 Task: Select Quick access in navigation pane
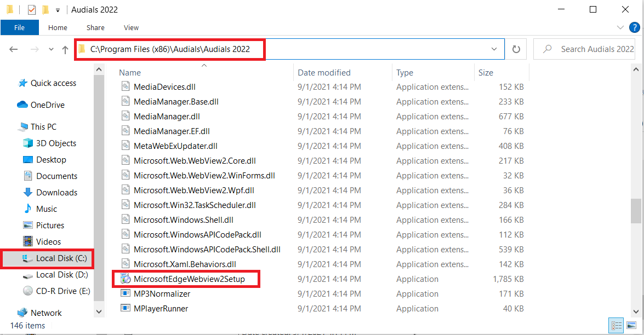[47, 83]
